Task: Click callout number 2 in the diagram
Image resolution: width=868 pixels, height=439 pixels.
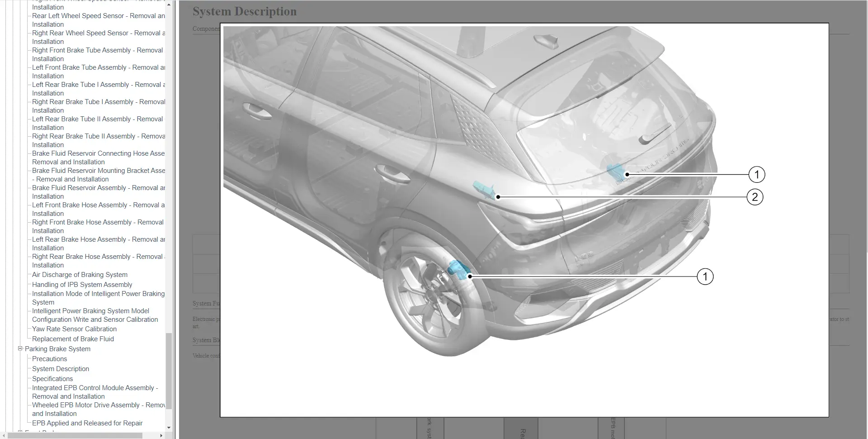Action: [755, 197]
